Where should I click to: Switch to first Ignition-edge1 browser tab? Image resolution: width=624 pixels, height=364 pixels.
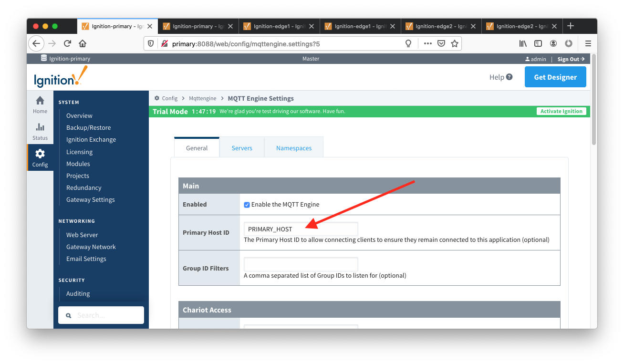[279, 26]
